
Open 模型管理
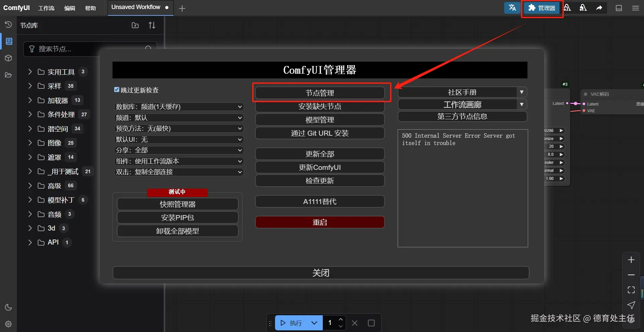click(x=320, y=120)
